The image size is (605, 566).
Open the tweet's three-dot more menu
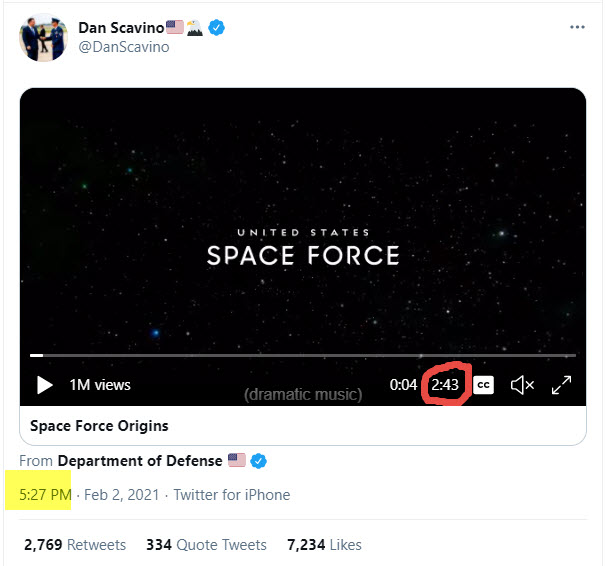pos(577,27)
